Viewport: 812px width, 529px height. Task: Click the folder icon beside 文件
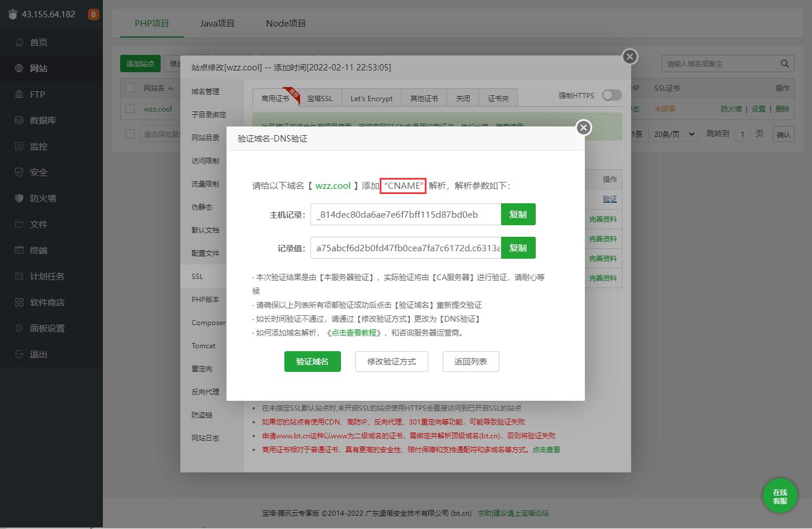[19, 224]
